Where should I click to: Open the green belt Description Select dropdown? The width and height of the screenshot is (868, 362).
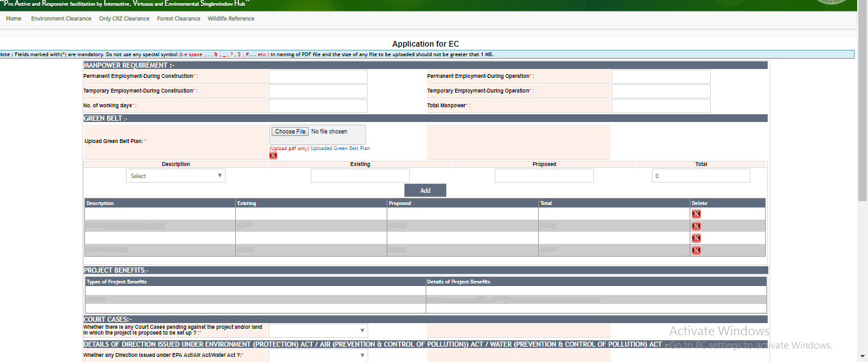pyautogui.click(x=176, y=176)
